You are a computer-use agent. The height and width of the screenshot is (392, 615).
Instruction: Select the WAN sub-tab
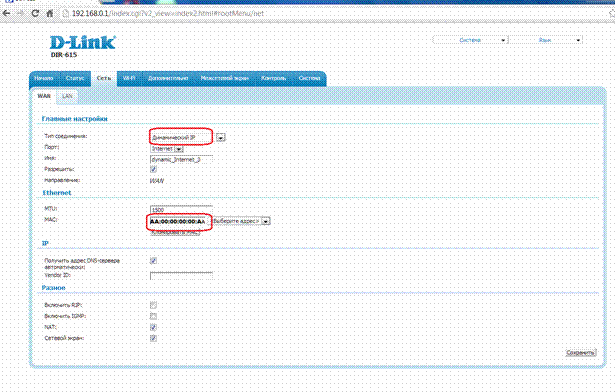[44, 96]
